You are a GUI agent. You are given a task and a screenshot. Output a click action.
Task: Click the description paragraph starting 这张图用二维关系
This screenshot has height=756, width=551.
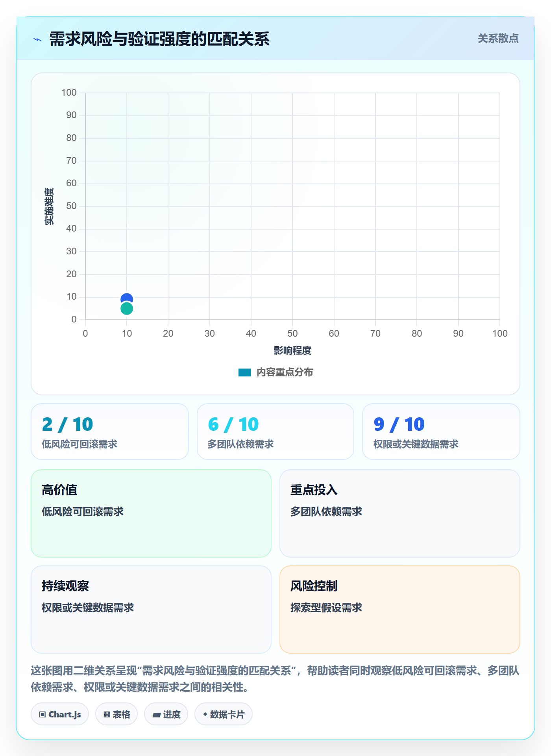(275, 679)
